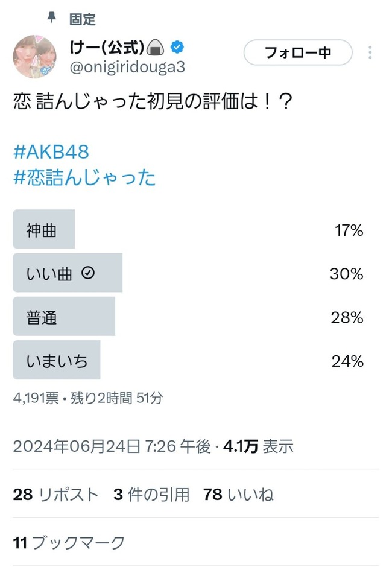
Task: Open the @onigiridouga3 profile handle
Action: [x=128, y=68]
